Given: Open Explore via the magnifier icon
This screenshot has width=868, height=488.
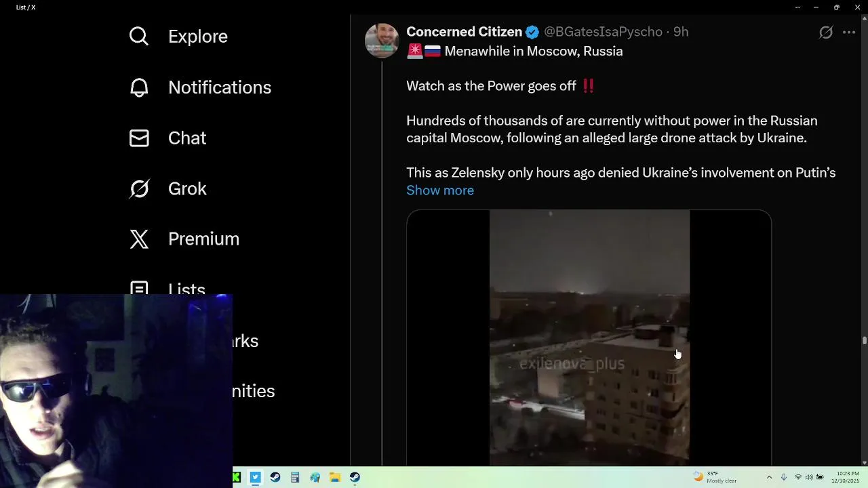Looking at the screenshot, I should [x=139, y=36].
